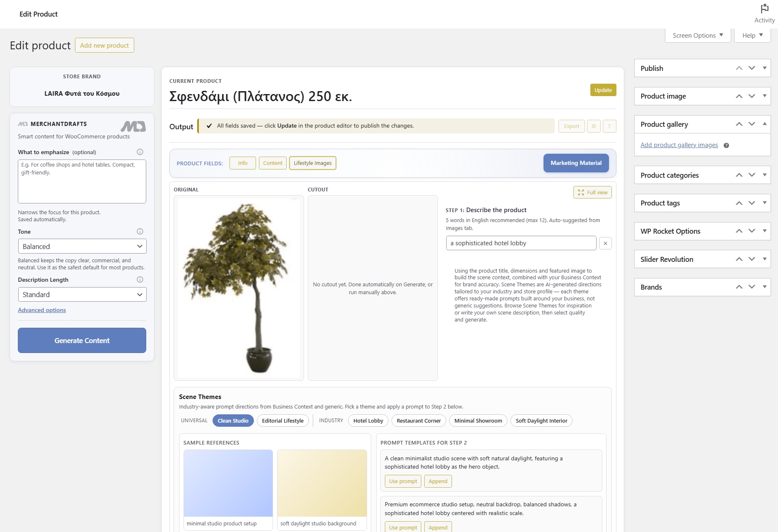Move Product gallery panel up
Viewport: 778px width, 532px height.
pyautogui.click(x=739, y=124)
